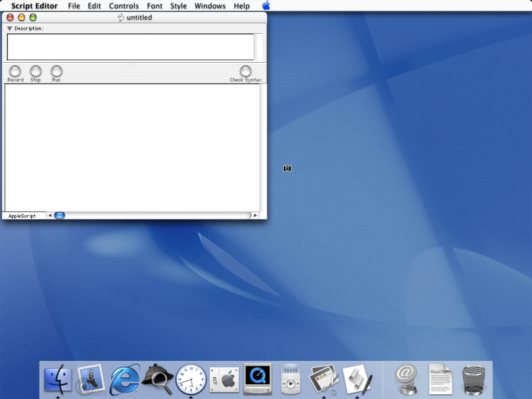Open the Edit menu
The height and width of the screenshot is (399, 532).
point(95,6)
